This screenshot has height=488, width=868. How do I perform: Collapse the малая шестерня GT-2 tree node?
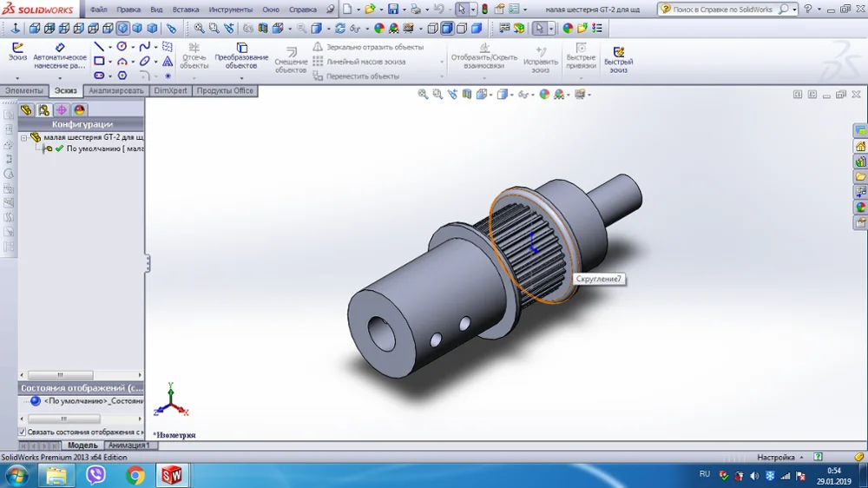pyautogui.click(x=23, y=137)
